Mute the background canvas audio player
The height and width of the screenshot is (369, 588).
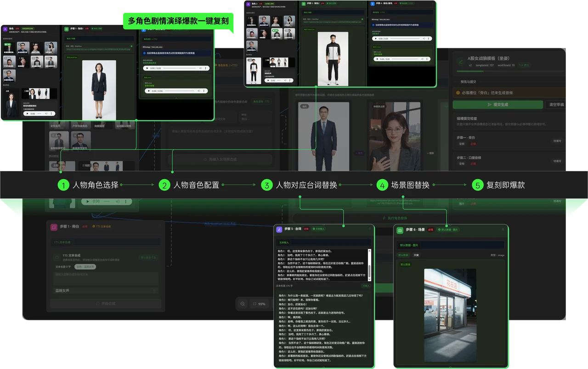pyautogui.click(x=119, y=201)
